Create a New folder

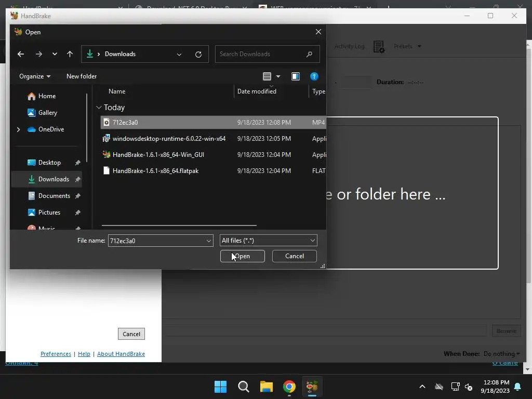tap(82, 76)
